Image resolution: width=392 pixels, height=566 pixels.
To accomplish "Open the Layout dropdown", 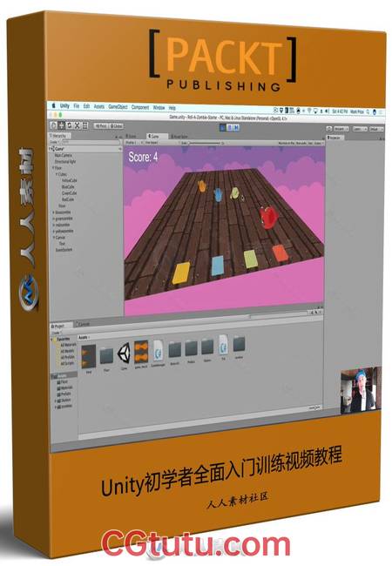I will (x=375, y=129).
